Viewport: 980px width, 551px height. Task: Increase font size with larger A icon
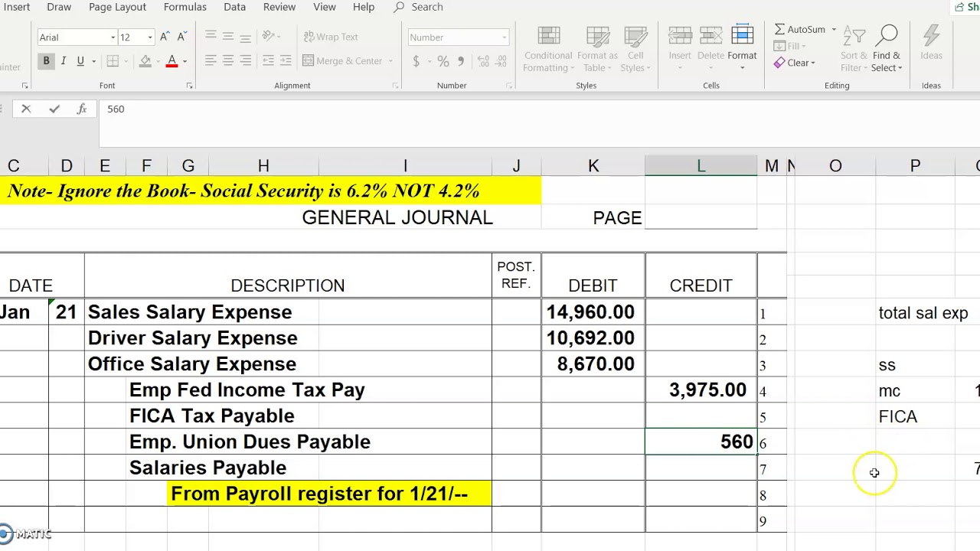pos(165,37)
